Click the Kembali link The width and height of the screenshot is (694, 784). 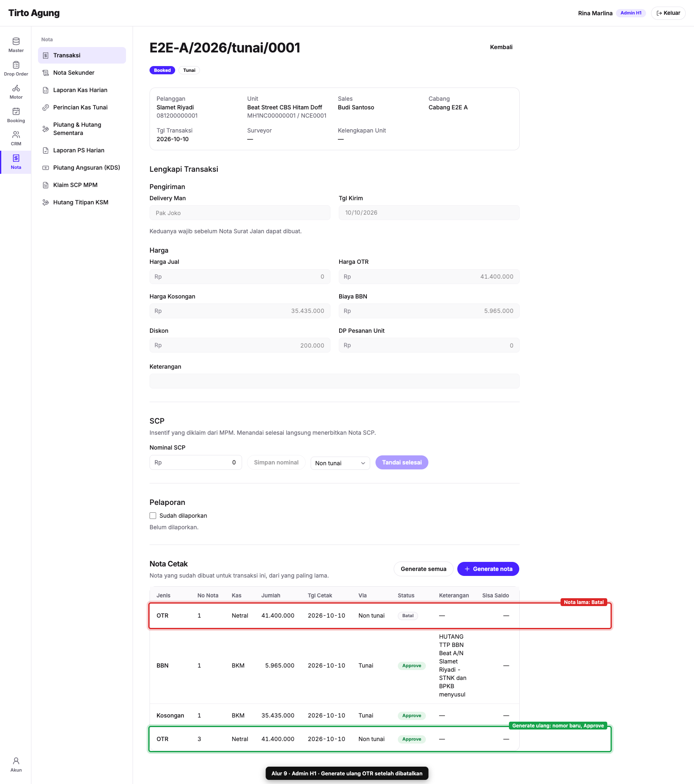click(x=501, y=47)
